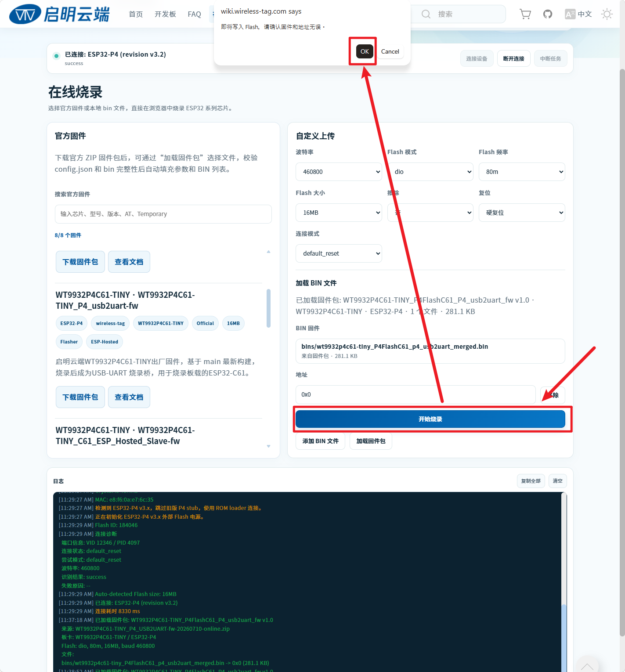This screenshot has width=625, height=672.
Task: Click the 启明云端 logo
Action: tap(59, 14)
